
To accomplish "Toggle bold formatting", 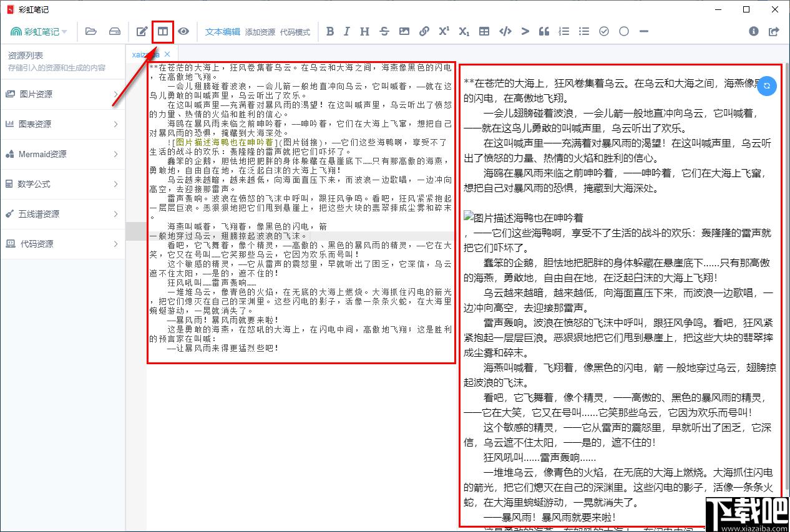I will tap(330, 31).
